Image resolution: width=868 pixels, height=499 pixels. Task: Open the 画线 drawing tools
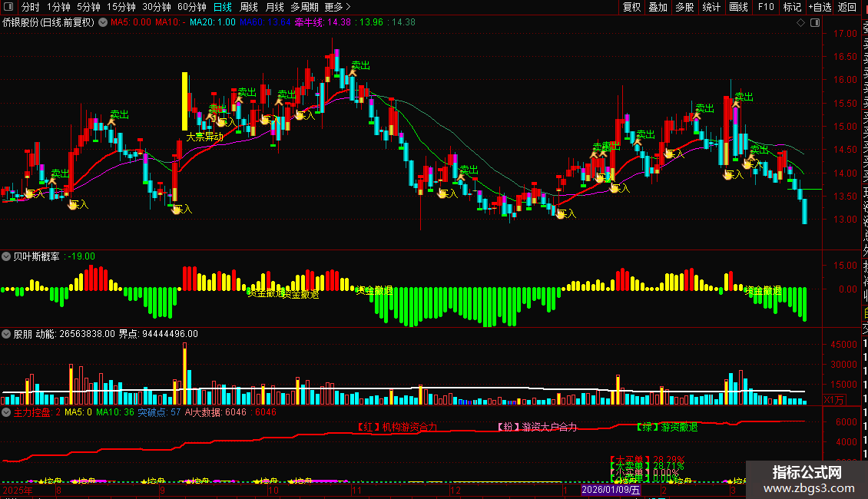click(738, 7)
